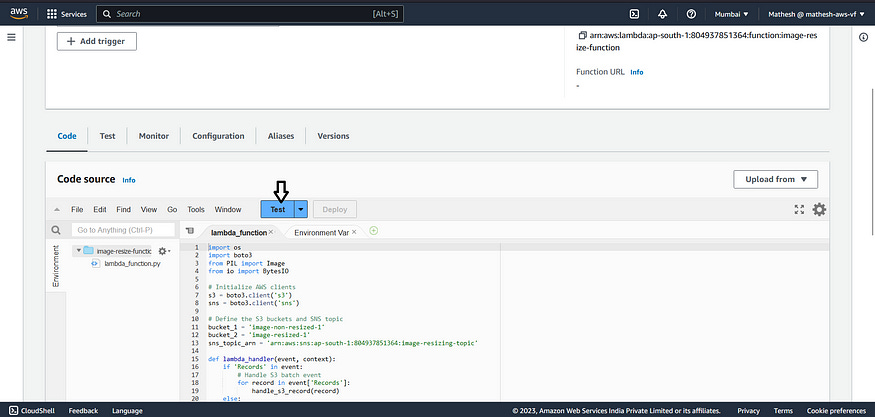Open Cookie preferences in the footer

pyautogui.click(x=836, y=411)
